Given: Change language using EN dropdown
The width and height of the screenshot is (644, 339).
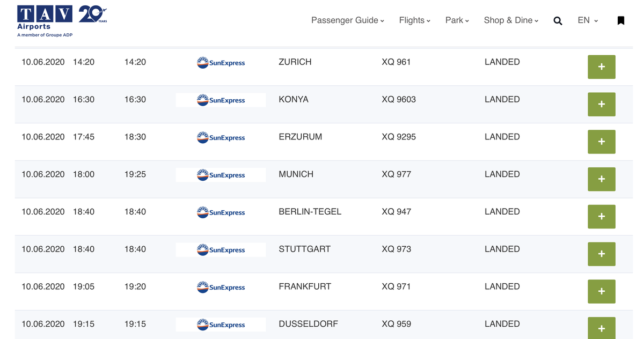Looking at the screenshot, I should [x=588, y=20].
